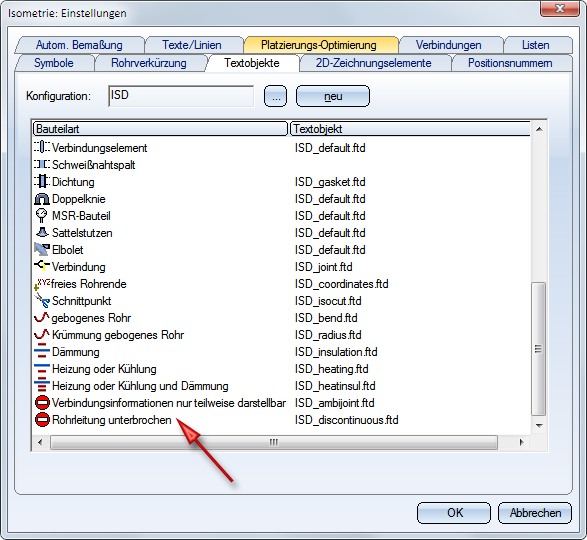Select the freies Rohrende row label

89,284
